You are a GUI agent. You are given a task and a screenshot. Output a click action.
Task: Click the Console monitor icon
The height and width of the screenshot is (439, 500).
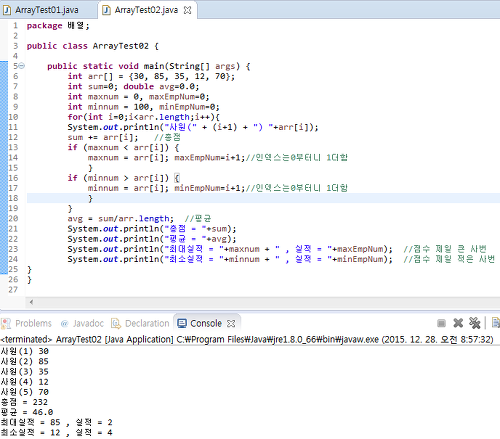pos(182,323)
